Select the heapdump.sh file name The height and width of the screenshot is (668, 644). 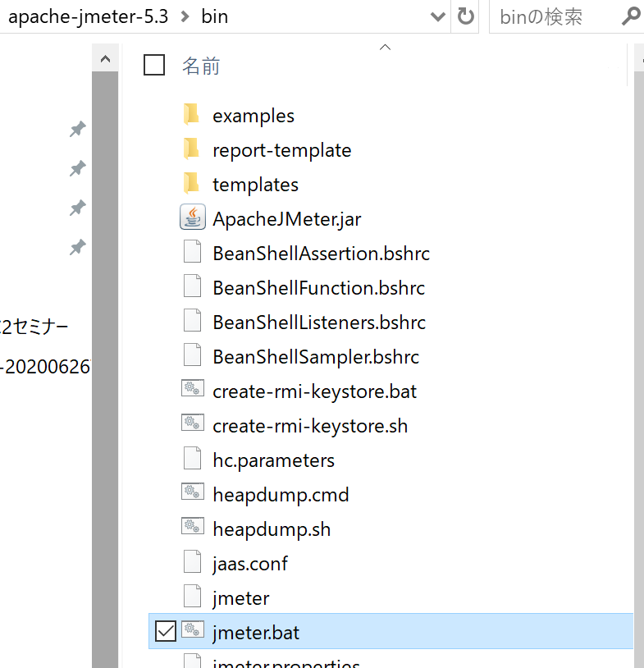pos(272,529)
